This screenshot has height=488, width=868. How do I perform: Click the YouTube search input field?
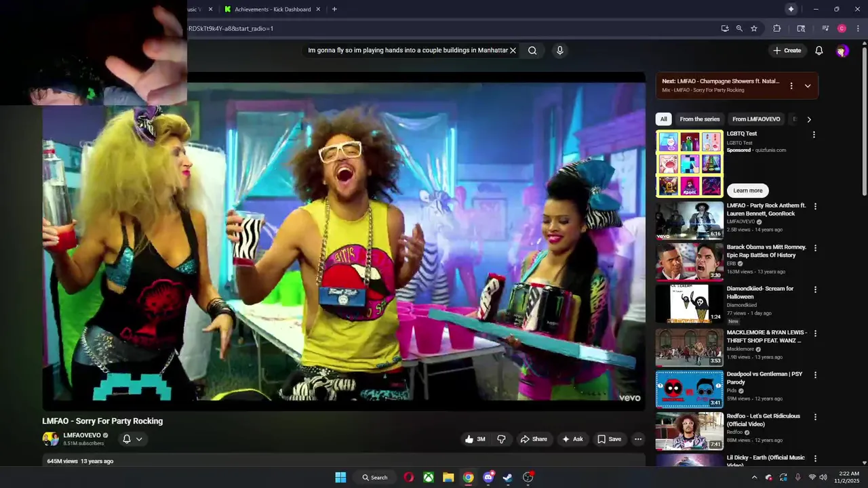[408, 50]
